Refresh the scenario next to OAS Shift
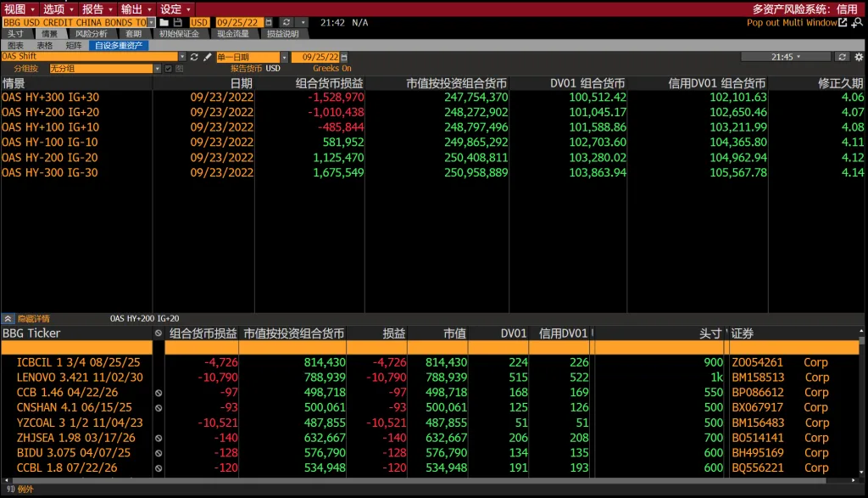Image resolution: width=868 pixels, height=498 pixels. pos(194,57)
